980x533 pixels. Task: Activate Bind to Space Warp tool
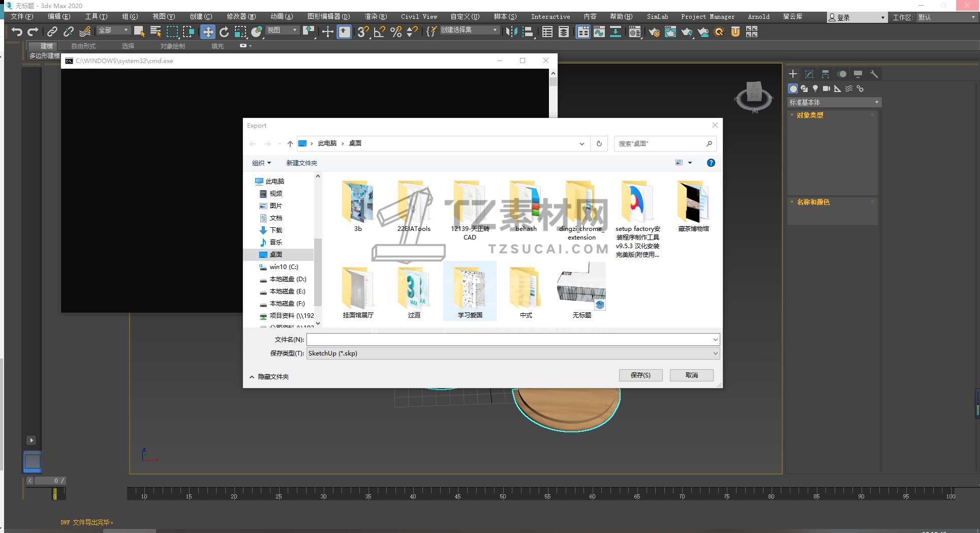(85, 32)
